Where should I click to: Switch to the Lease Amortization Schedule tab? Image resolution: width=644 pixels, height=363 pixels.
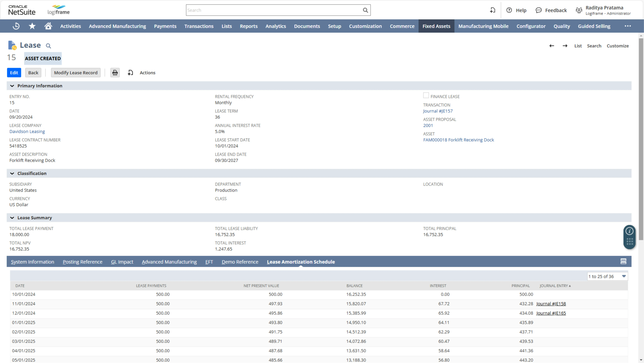pos(300,262)
